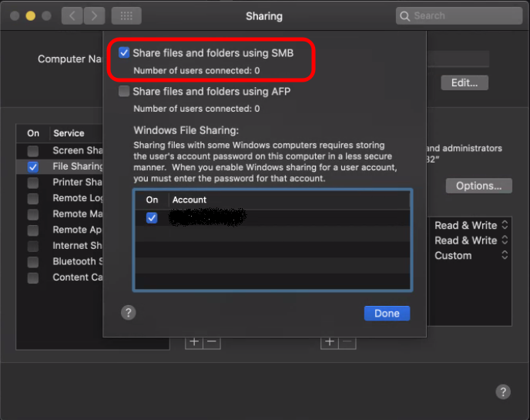Click the forward navigation arrow
The width and height of the screenshot is (530, 420).
[x=93, y=15]
